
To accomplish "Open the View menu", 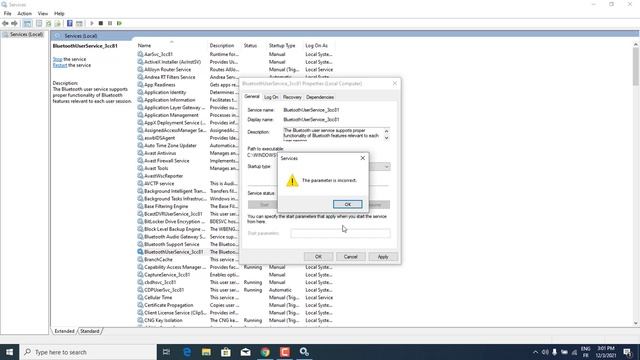I will [43, 13].
